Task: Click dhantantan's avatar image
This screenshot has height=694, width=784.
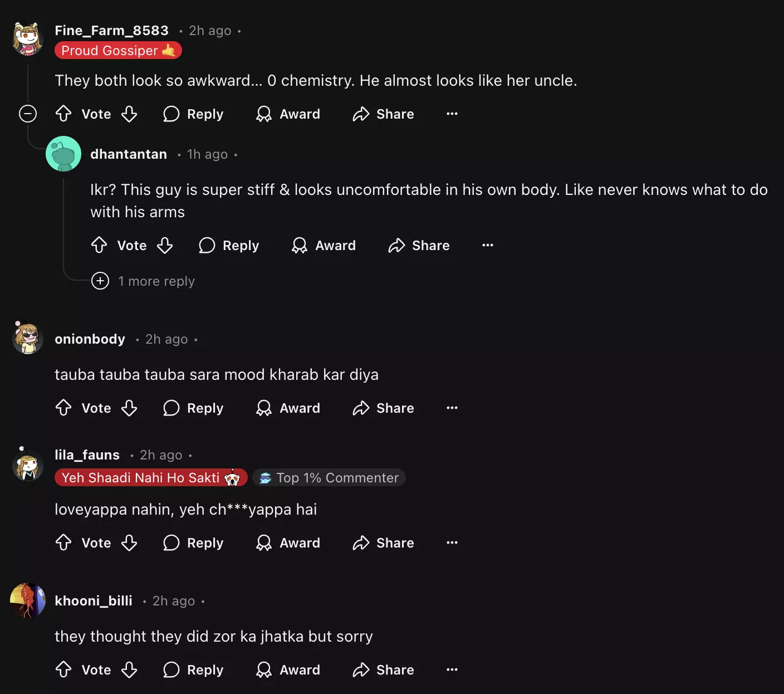Action: 63,154
